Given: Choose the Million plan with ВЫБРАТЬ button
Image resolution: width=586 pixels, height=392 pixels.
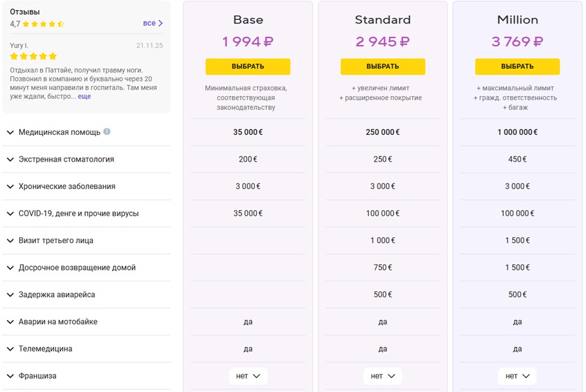Looking at the screenshot, I should pos(517,66).
